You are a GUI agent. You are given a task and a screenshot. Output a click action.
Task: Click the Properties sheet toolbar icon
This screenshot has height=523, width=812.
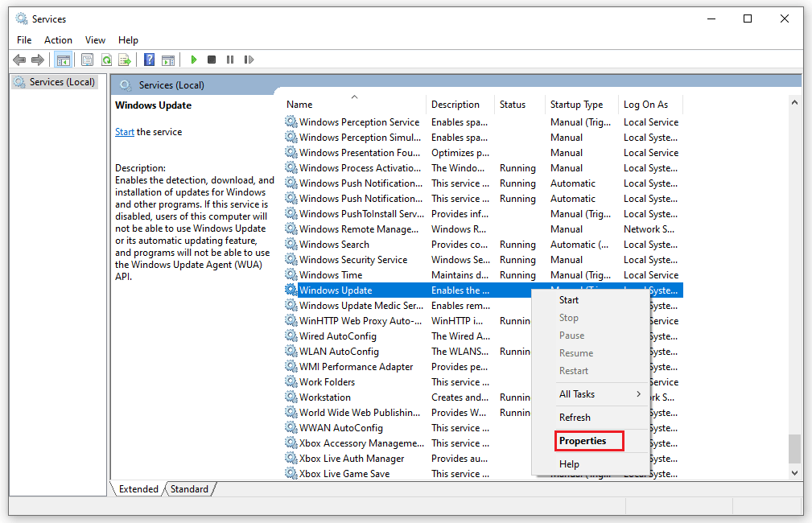pyautogui.click(x=87, y=59)
